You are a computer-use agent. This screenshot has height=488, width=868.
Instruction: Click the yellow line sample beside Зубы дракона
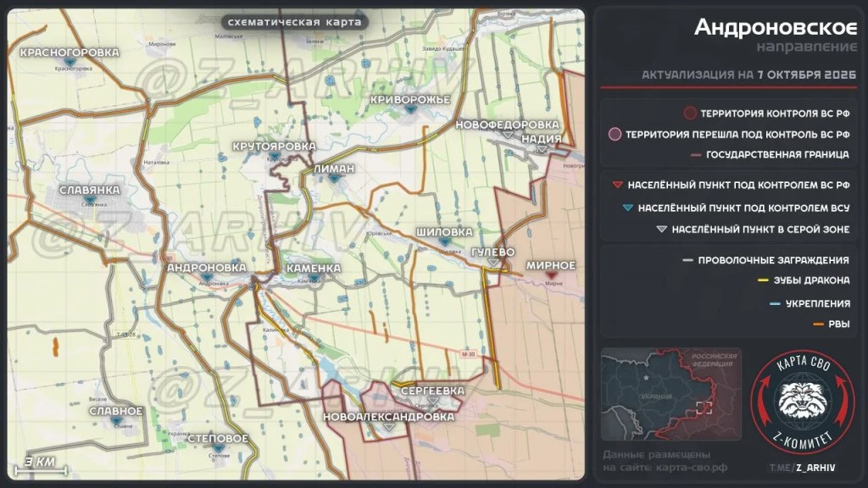[764, 280]
